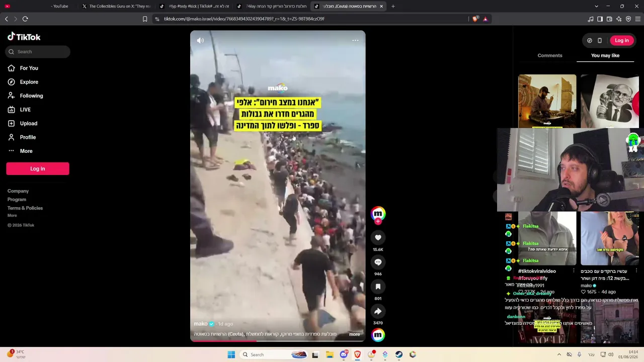This screenshot has height=362, width=644.
Task: Open the browser hamburger menu
Action: 638,19
